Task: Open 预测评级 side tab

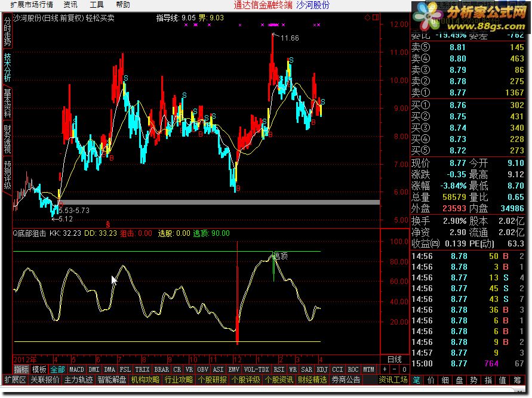Action: (7, 175)
